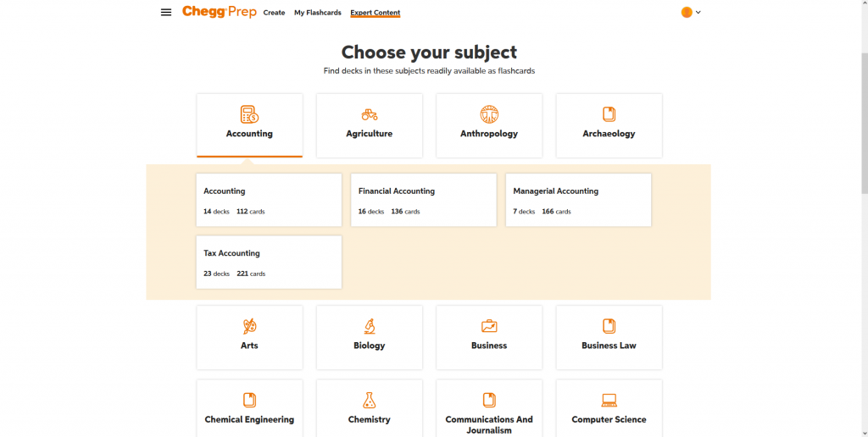The height and width of the screenshot is (437, 868).
Task: Click the Computer Science laptop icon
Action: click(x=609, y=401)
